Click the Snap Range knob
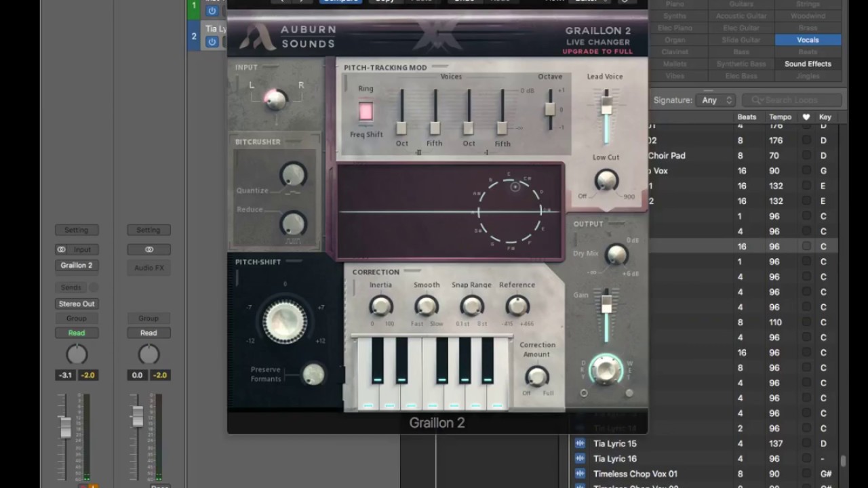This screenshot has width=868, height=488. [471, 306]
